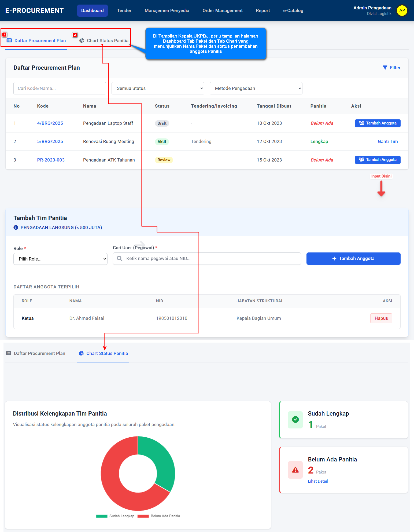Click the funnel Filter icon
The width and height of the screenshot is (414, 532).
385,68
